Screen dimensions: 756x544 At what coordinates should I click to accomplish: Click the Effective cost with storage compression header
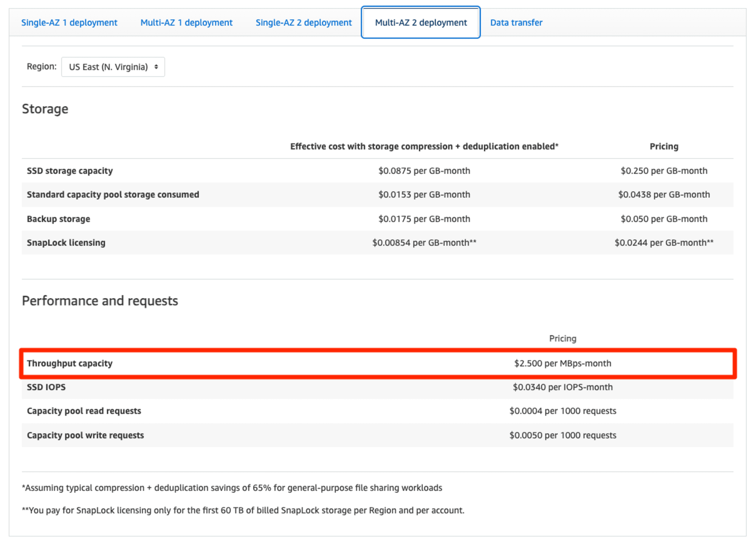[x=424, y=146]
